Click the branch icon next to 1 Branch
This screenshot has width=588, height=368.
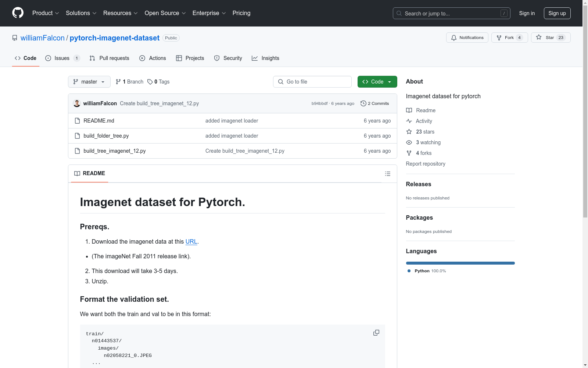pyautogui.click(x=118, y=82)
